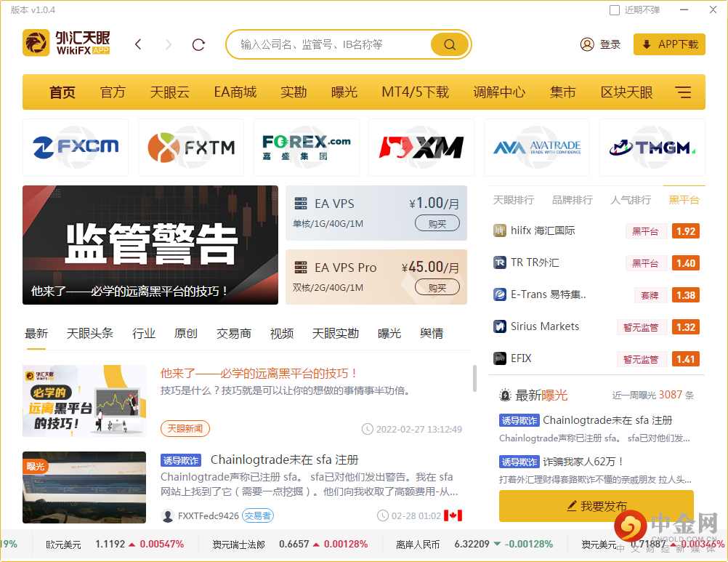Click the EFIX logo icon
Viewport: 728px width, 562px height.
point(500,358)
